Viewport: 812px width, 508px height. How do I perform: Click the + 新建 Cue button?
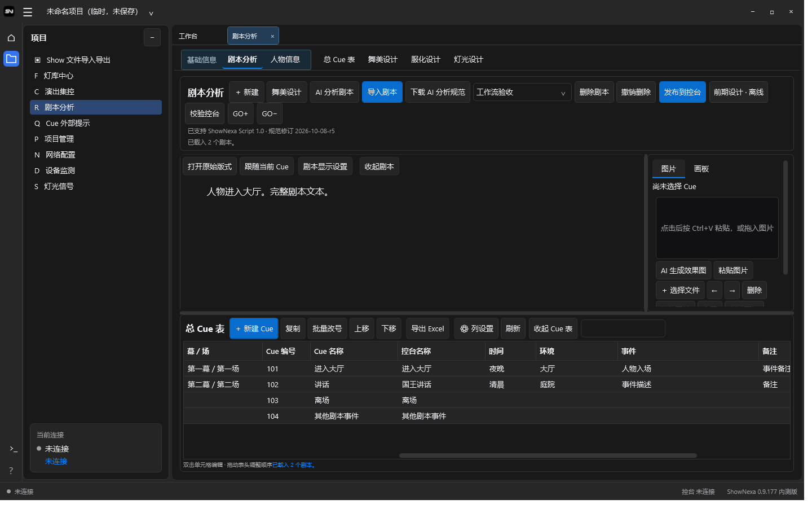pos(254,329)
